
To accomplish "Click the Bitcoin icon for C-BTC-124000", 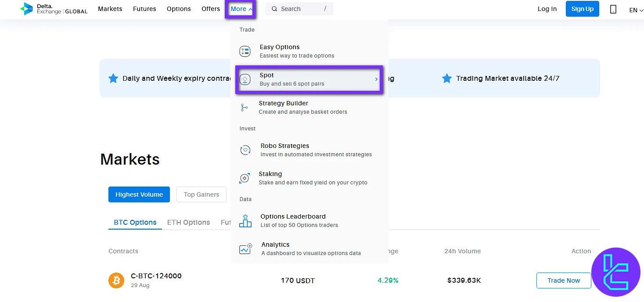I will (116, 280).
